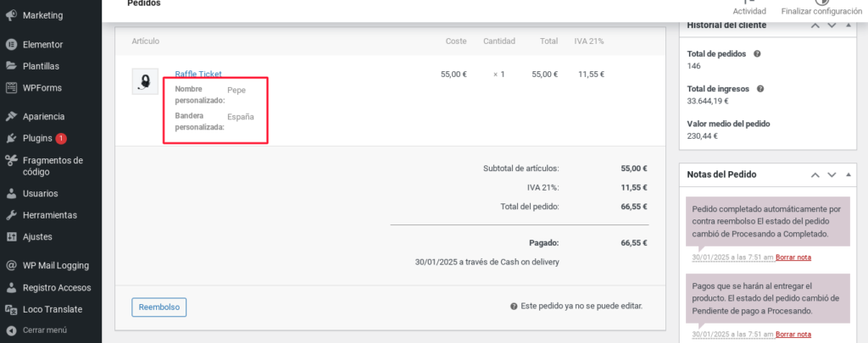The image size is (868, 343).
Task: Click the quantity value × 1
Action: click(498, 74)
